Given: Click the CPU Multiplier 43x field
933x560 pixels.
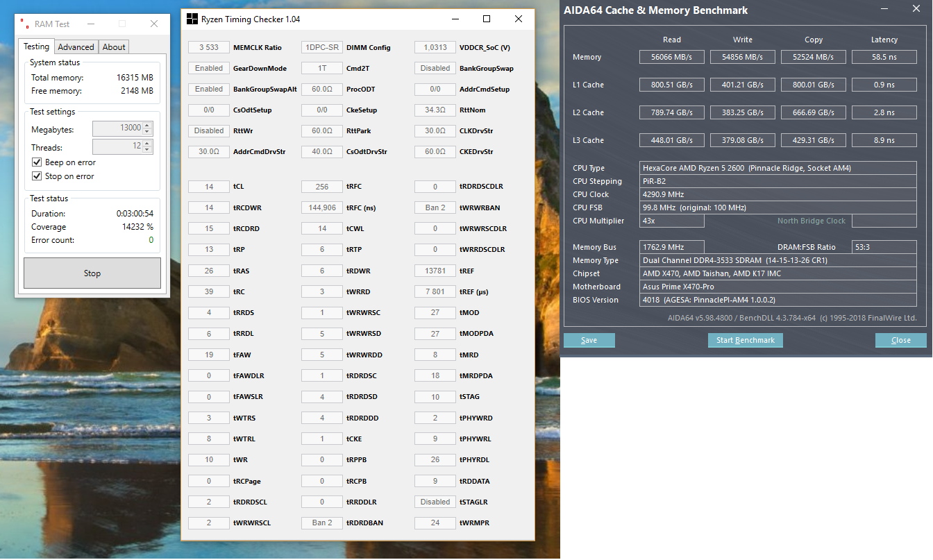Looking at the screenshot, I should 672,221.
